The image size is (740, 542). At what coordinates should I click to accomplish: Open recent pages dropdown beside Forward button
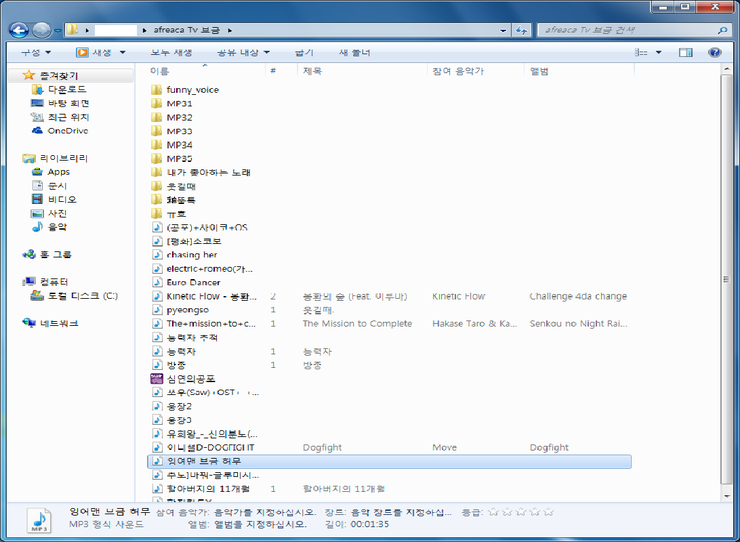(58, 31)
